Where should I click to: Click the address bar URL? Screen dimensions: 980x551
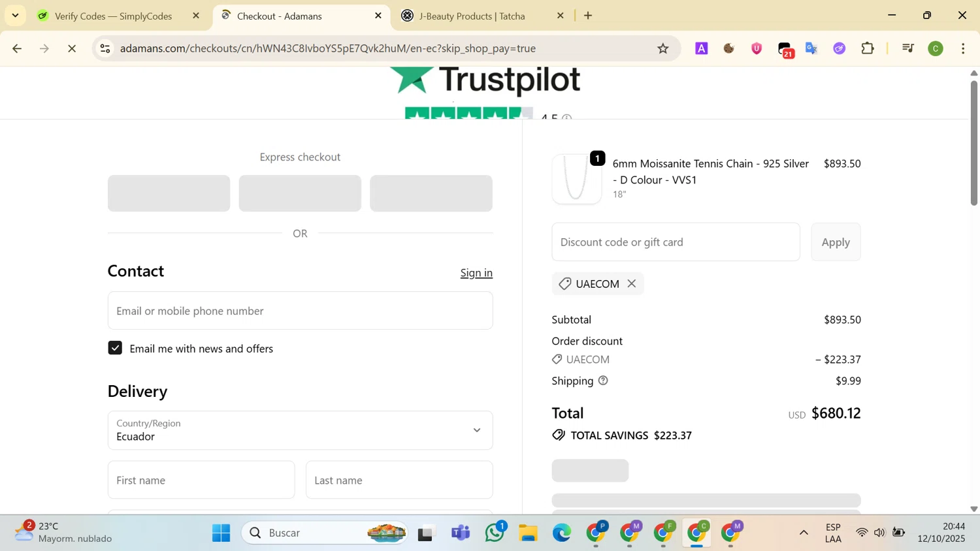328,48
